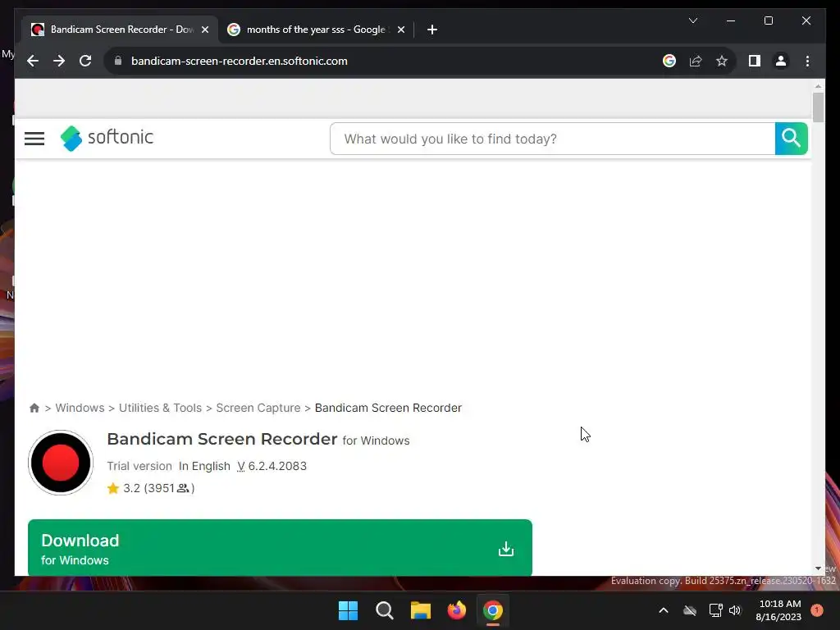
Task: Open the volume control in the tray
Action: (x=735, y=610)
